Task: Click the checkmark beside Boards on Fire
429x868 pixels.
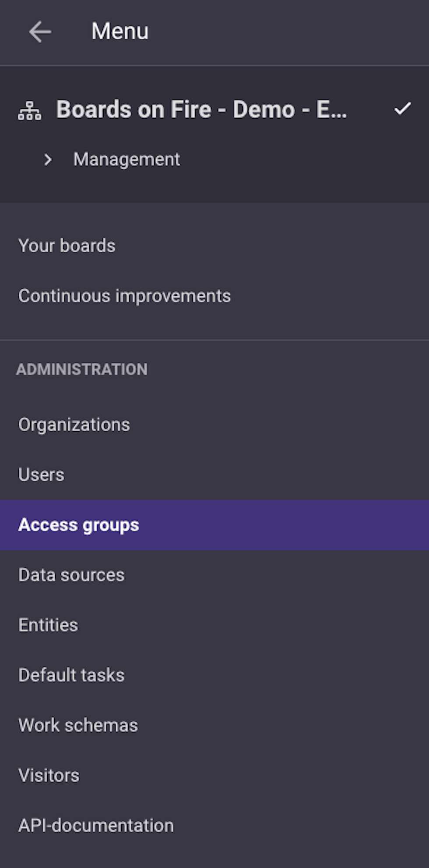Action: tap(402, 109)
